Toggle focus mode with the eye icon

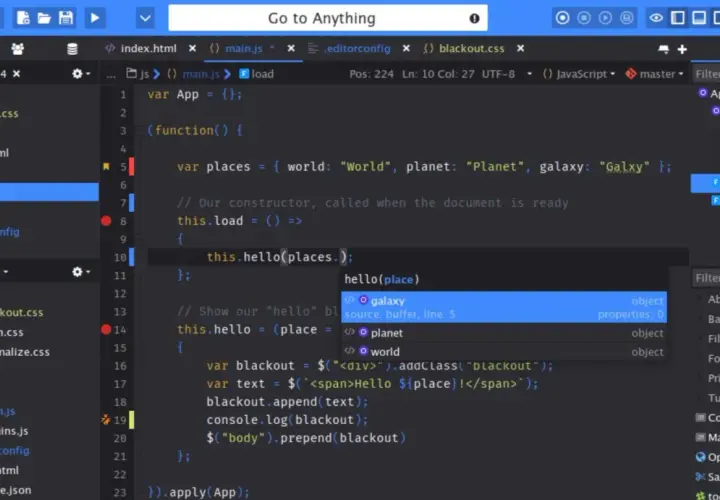656,18
